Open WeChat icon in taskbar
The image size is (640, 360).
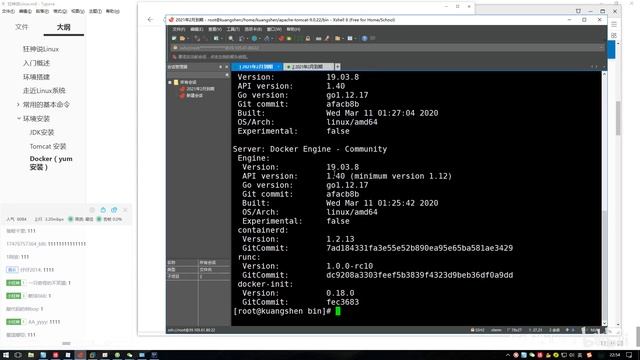point(129,355)
